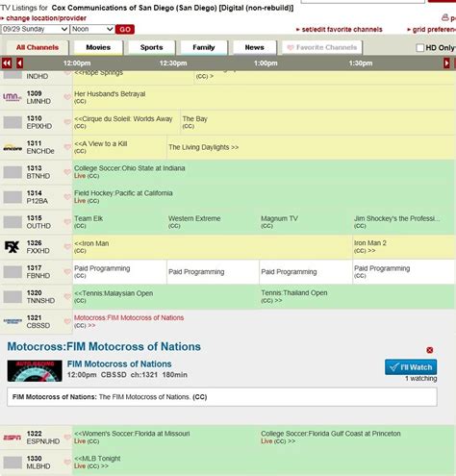Open the Noon time dropdown
The width and height of the screenshot is (456, 476).
click(x=92, y=29)
